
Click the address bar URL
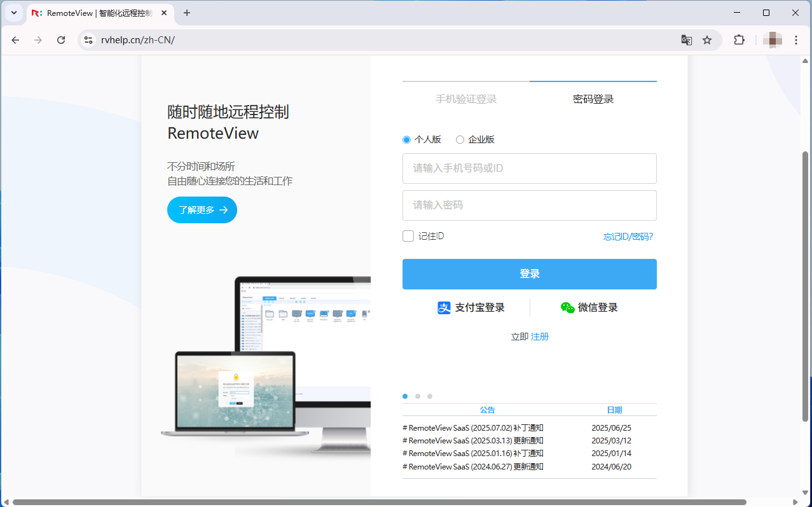(137, 40)
